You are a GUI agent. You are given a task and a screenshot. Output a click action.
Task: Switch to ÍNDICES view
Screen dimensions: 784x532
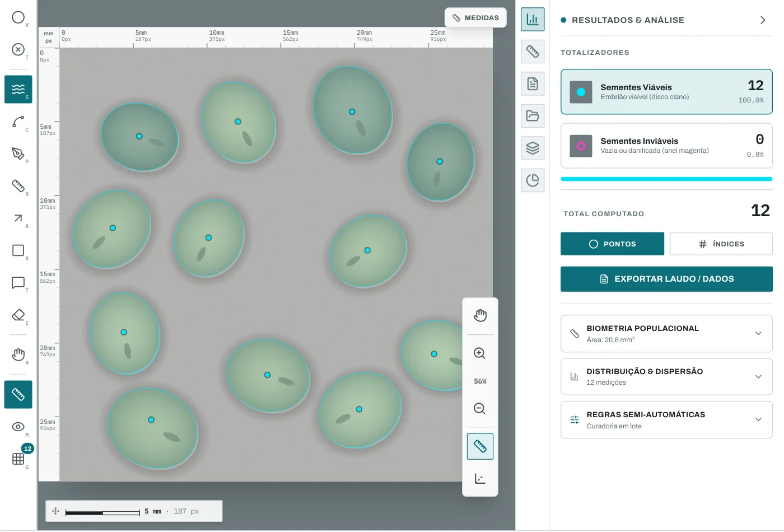coord(721,244)
